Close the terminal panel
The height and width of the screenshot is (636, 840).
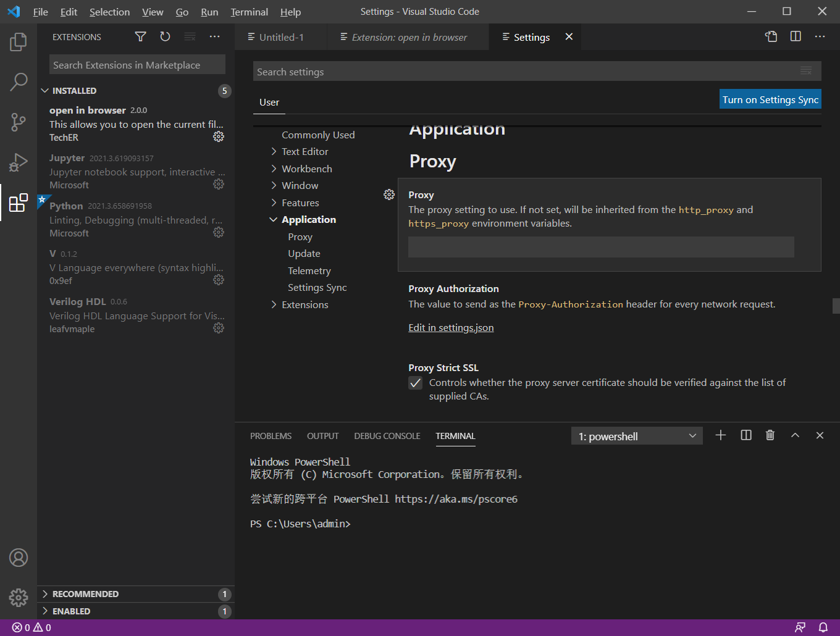[820, 435]
